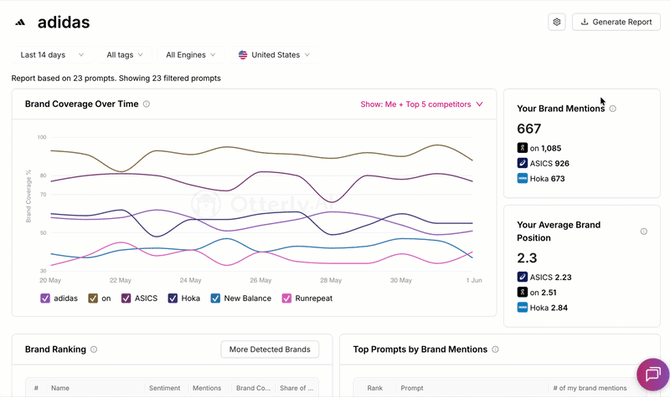Toggle the ASICS legend checkbox

coord(126,298)
